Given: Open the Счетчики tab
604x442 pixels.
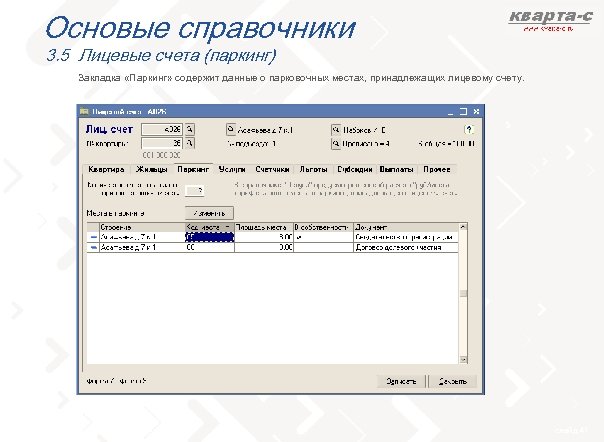Looking at the screenshot, I should click(x=272, y=169).
